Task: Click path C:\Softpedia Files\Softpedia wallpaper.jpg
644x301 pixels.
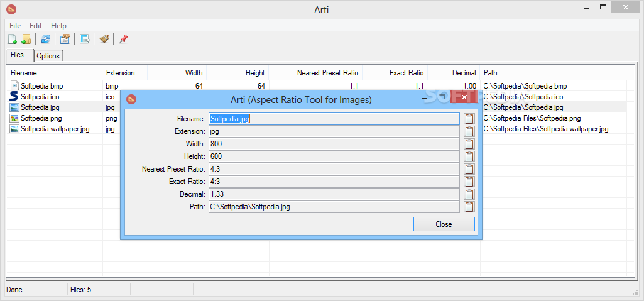Action: (546, 129)
